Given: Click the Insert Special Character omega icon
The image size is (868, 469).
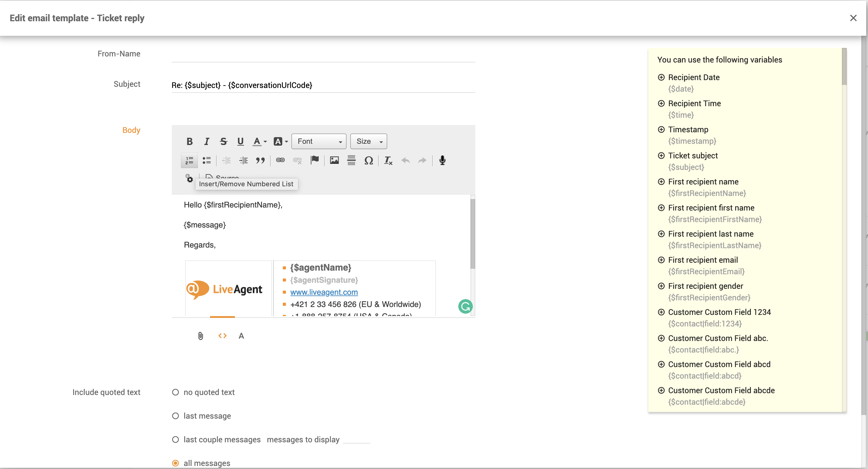Looking at the screenshot, I should coord(369,160).
